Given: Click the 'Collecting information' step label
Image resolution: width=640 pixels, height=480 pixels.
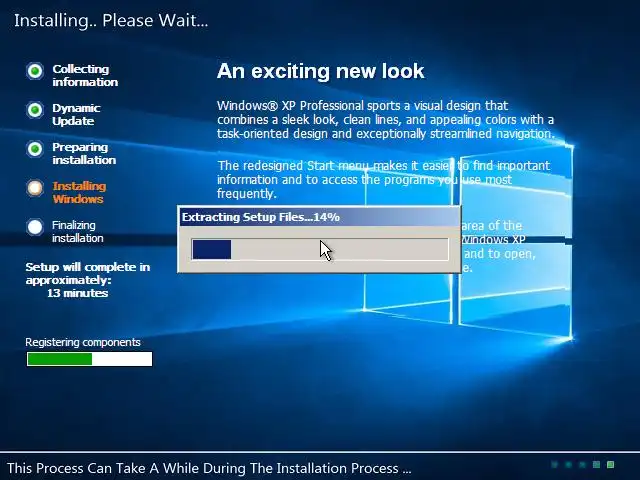Looking at the screenshot, I should 85,76.
